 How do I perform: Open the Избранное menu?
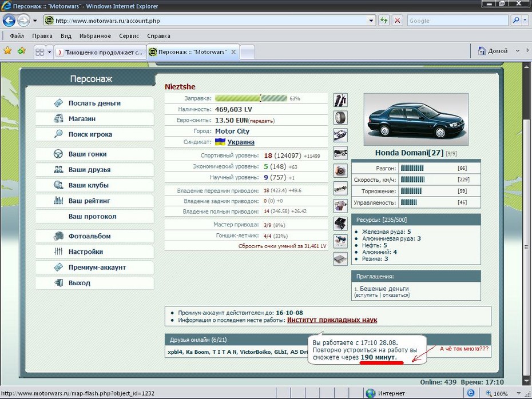(95, 35)
